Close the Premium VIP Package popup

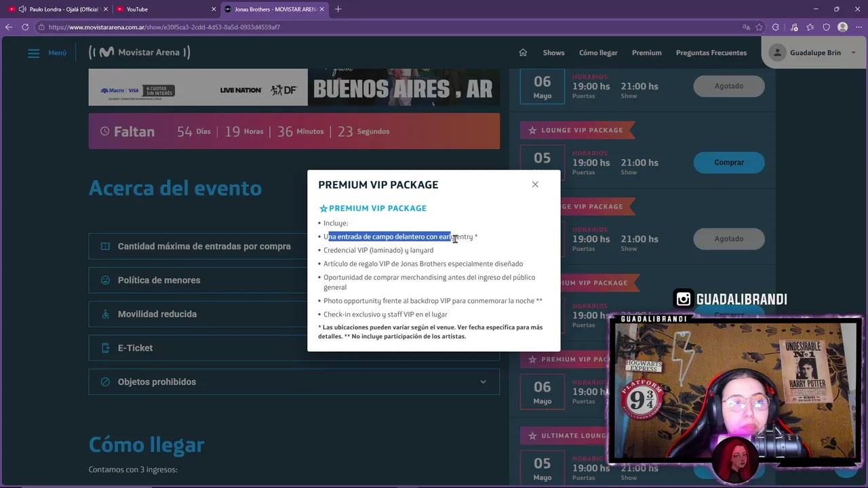535,184
